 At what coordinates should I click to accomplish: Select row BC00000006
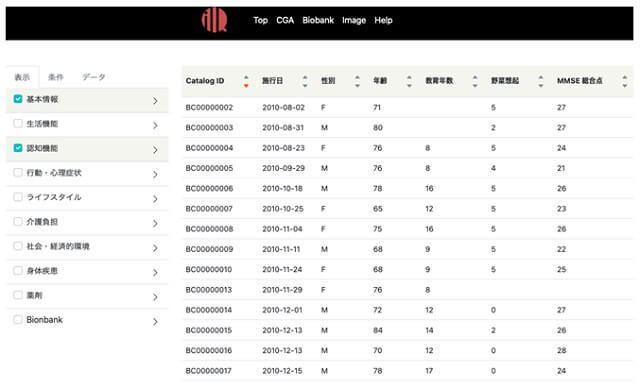coord(407,188)
